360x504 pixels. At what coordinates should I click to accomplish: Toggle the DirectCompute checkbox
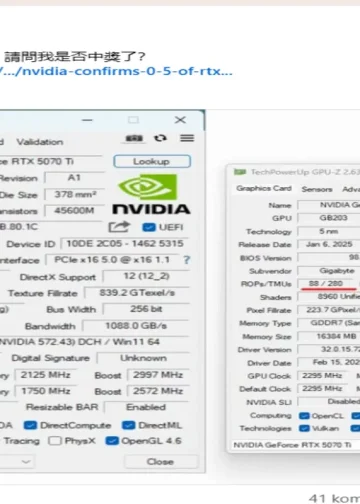pos(30,425)
